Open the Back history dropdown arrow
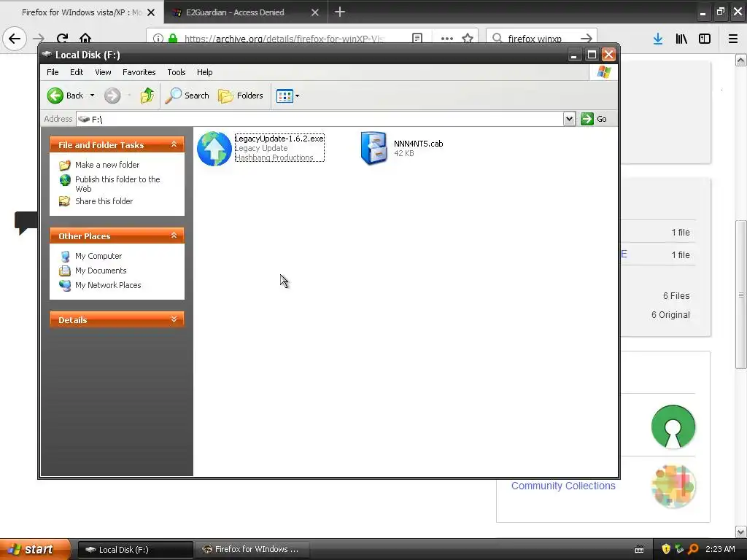Screen dimensions: 747x560 (93, 96)
